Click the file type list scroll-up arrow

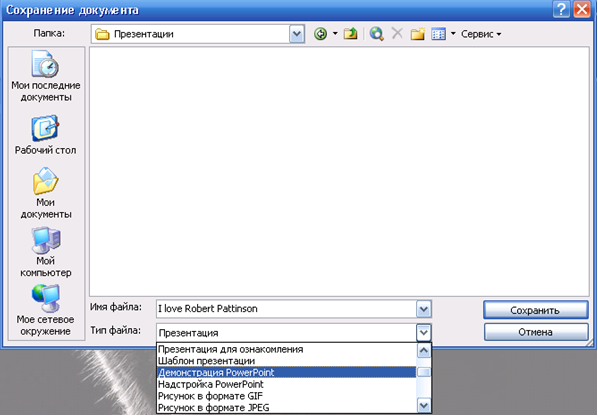coord(424,350)
